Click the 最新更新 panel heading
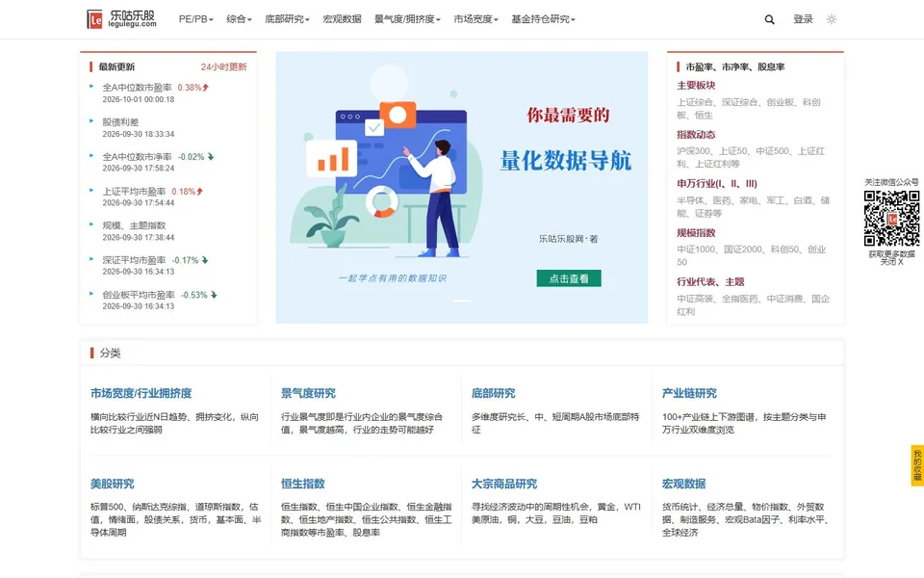Image resolution: width=924 pixels, height=578 pixels. click(x=116, y=66)
